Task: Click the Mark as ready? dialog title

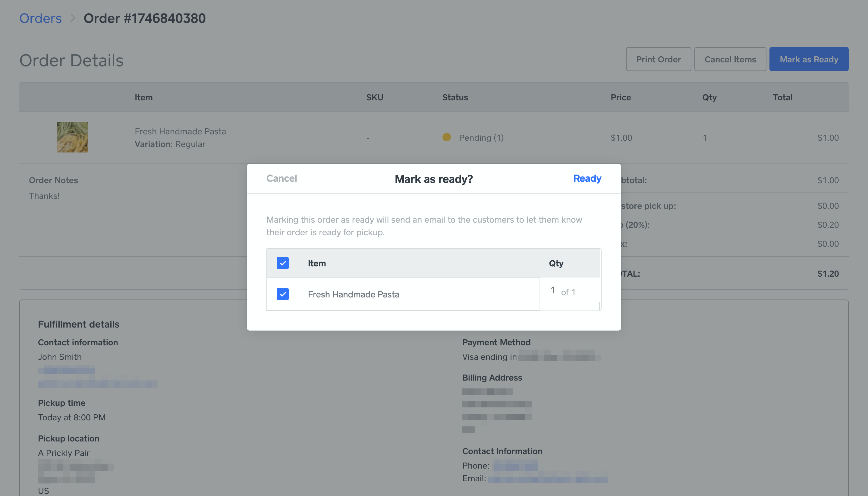Action: (x=433, y=179)
